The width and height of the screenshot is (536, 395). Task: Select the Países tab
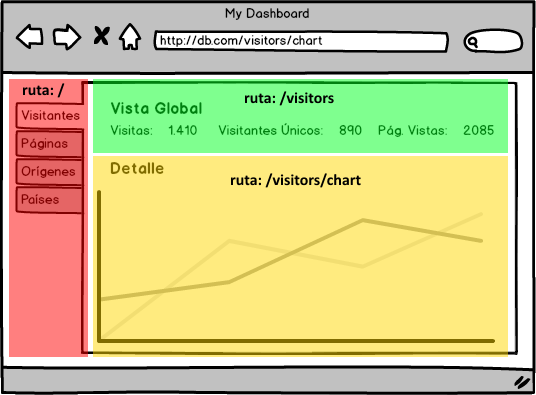[x=49, y=200]
